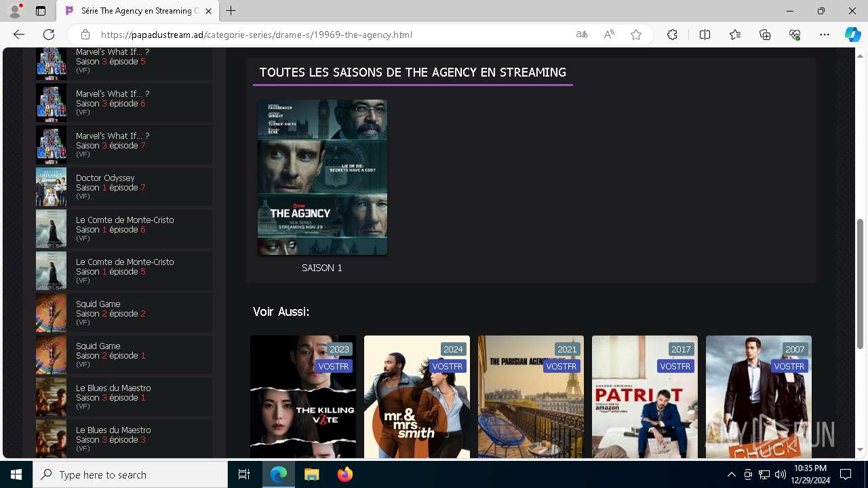Launch Firefox from the taskbar
This screenshot has height=488, width=868.
[x=344, y=474]
